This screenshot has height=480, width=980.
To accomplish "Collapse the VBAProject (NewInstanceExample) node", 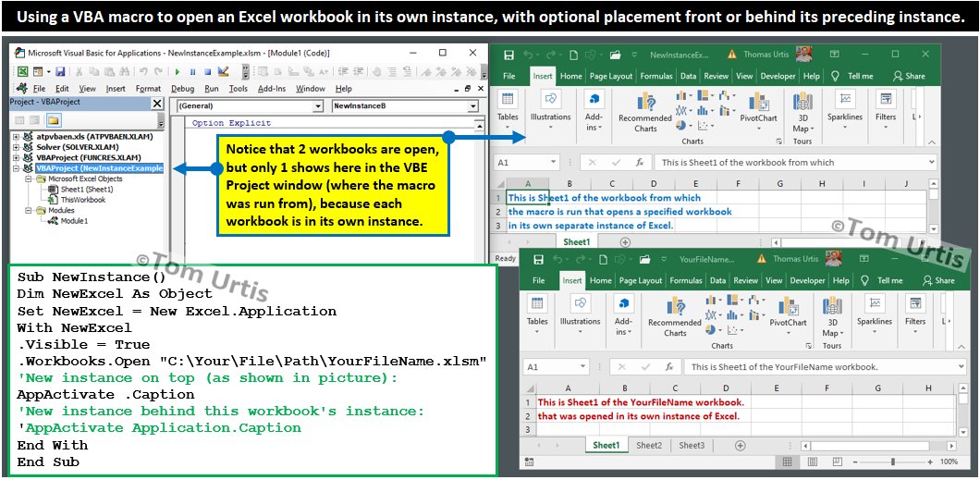I will coord(16,168).
